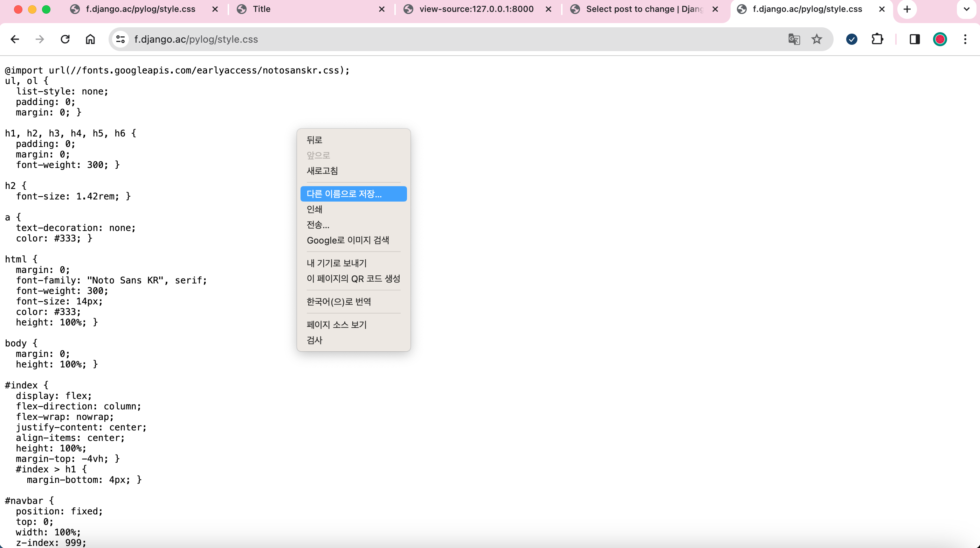Click the 'flex-direction: column;' line
This screenshot has width=980, height=548.
78,406
